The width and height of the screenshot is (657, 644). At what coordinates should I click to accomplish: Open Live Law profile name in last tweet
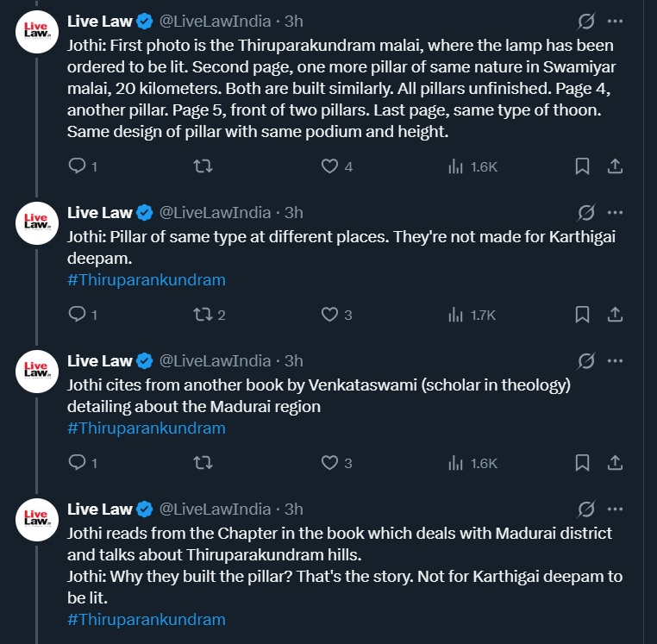pyautogui.click(x=100, y=509)
